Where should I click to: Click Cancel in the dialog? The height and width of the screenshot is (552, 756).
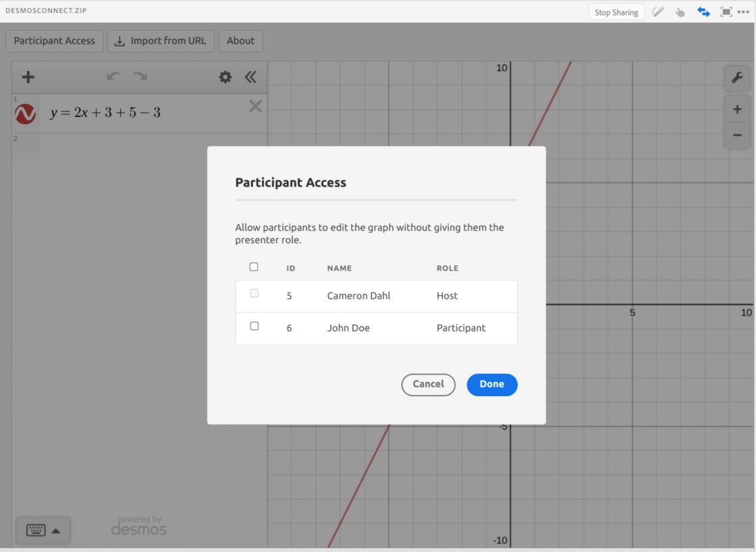(x=428, y=384)
